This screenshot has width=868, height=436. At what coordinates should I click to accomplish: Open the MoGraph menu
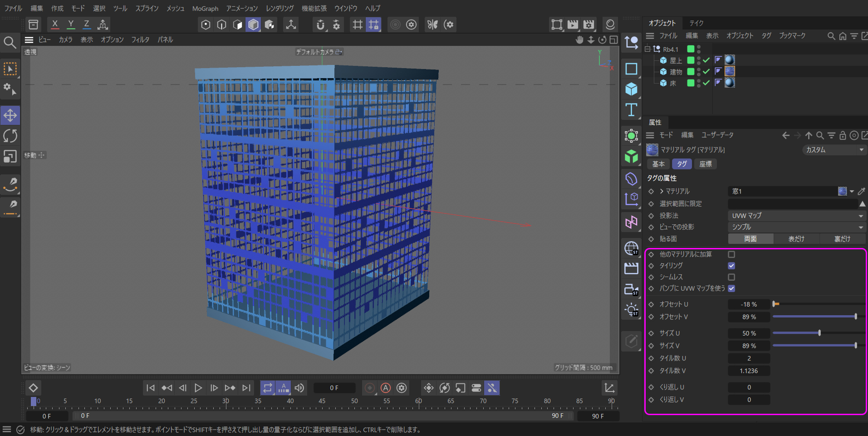205,8
